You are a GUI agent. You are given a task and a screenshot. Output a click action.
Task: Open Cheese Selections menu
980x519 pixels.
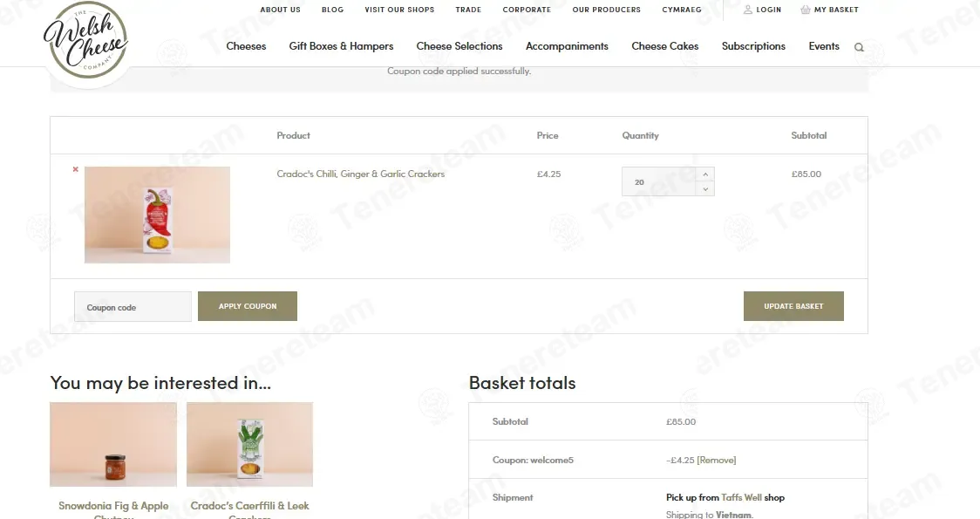[x=459, y=46]
